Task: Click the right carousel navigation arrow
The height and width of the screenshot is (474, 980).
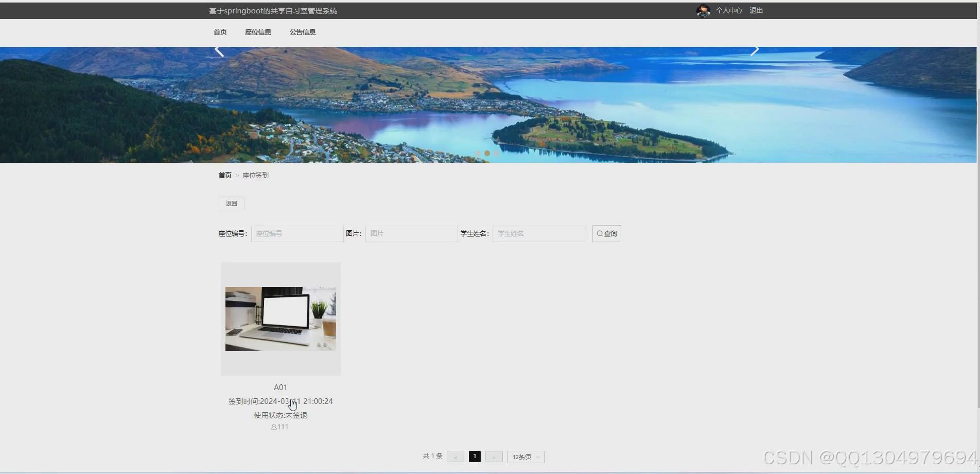Action: tap(755, 49)
